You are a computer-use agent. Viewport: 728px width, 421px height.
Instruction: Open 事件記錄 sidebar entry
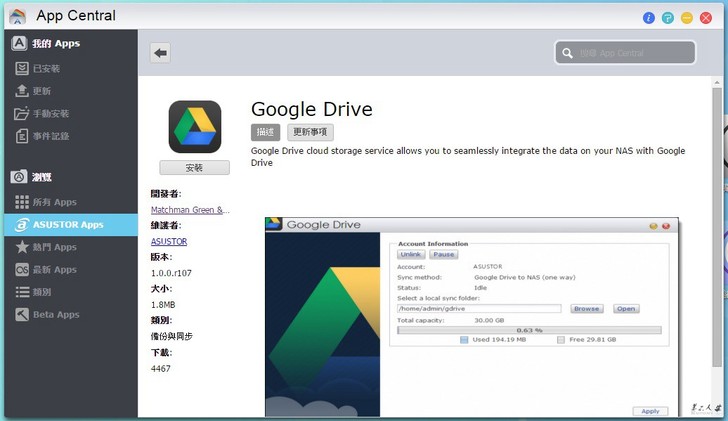pyautogui.click(x=71, y=136)
